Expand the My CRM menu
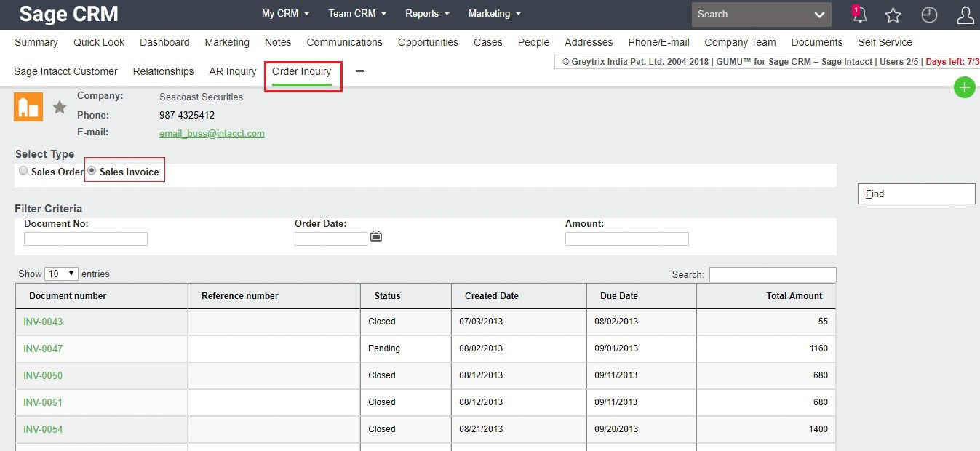Image resolution: width=980 pixels, height=451 pixels. 285,14
